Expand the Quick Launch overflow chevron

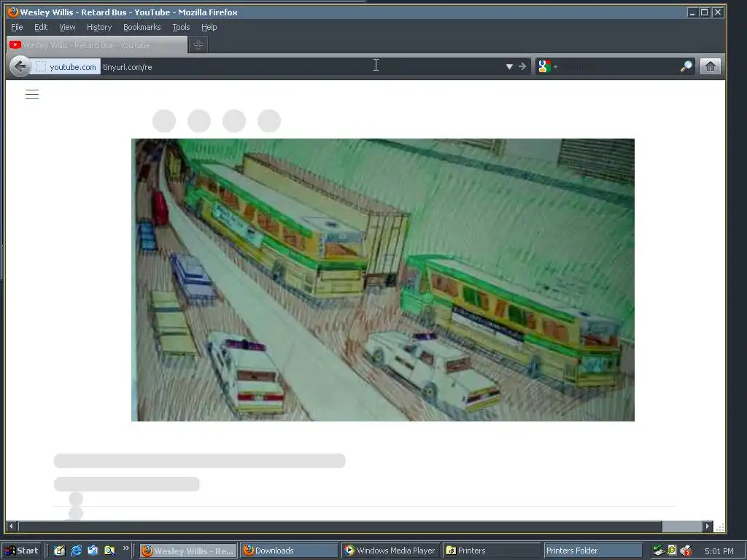[x=125, y=548]
